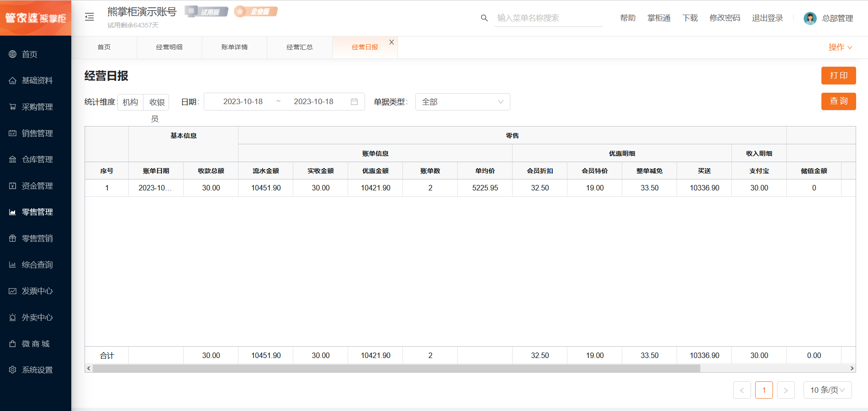The width and height of the screenshot is (868, 411).
Task: Open the calendar icon in date range
Action: [x=354, y=101]
